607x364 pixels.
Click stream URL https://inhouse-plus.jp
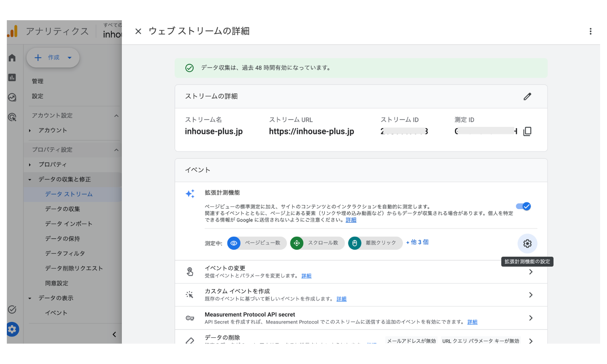point(312,131)
